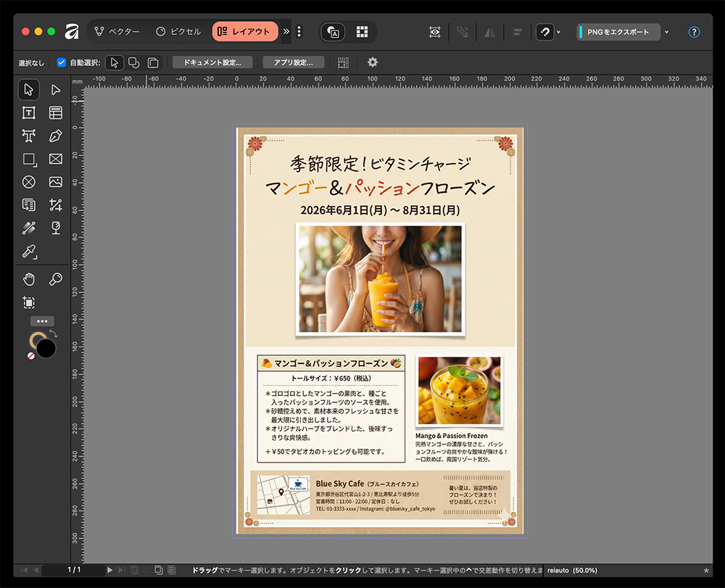The image size is (725, 588).
Task: Select the Zoom magnifier tool
Action: tap(56, 279)
